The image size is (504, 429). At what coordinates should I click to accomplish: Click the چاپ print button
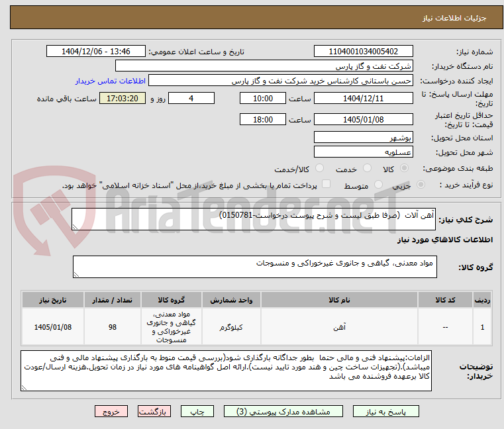point(197,411)
